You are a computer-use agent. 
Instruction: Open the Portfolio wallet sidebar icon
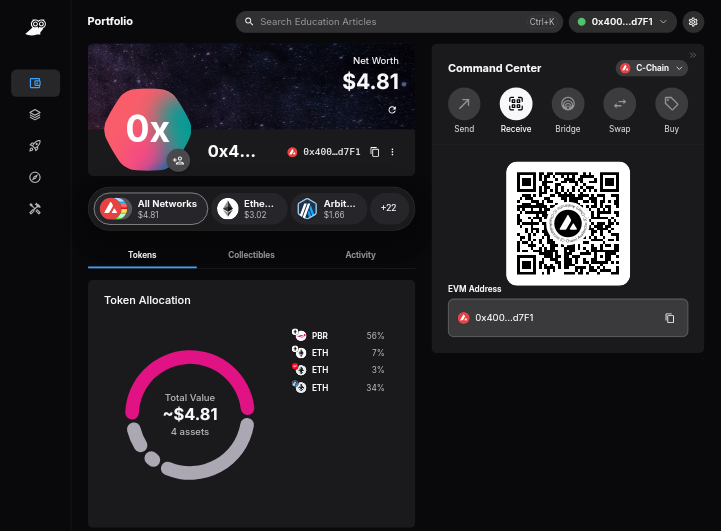click(35, 83)
